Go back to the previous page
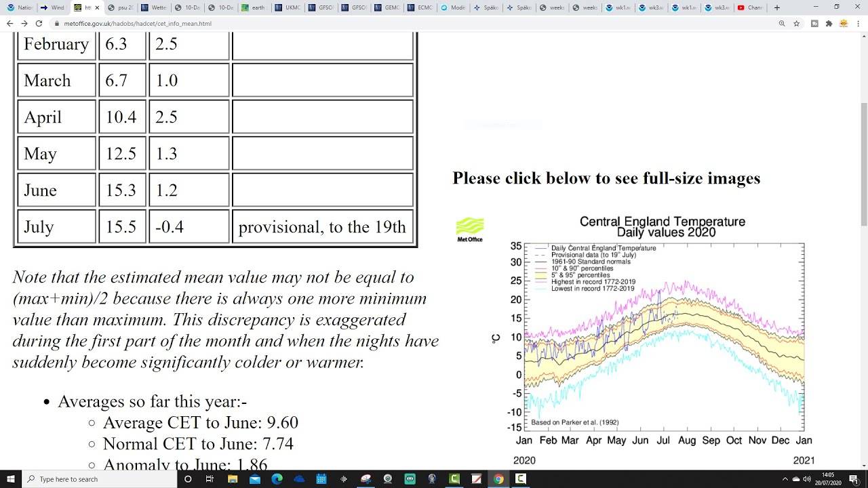Viewport: 868px width, 488px height. coord(9,23)
